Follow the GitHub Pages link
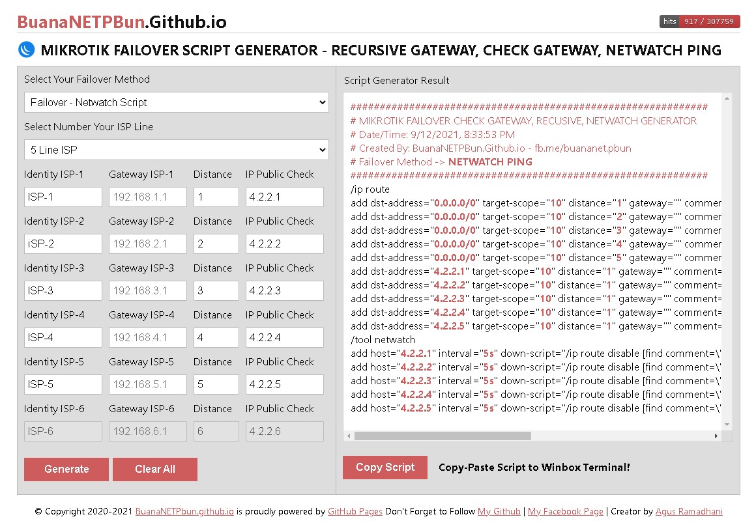Screen dimensions: 756x532 tap(355, 511)
